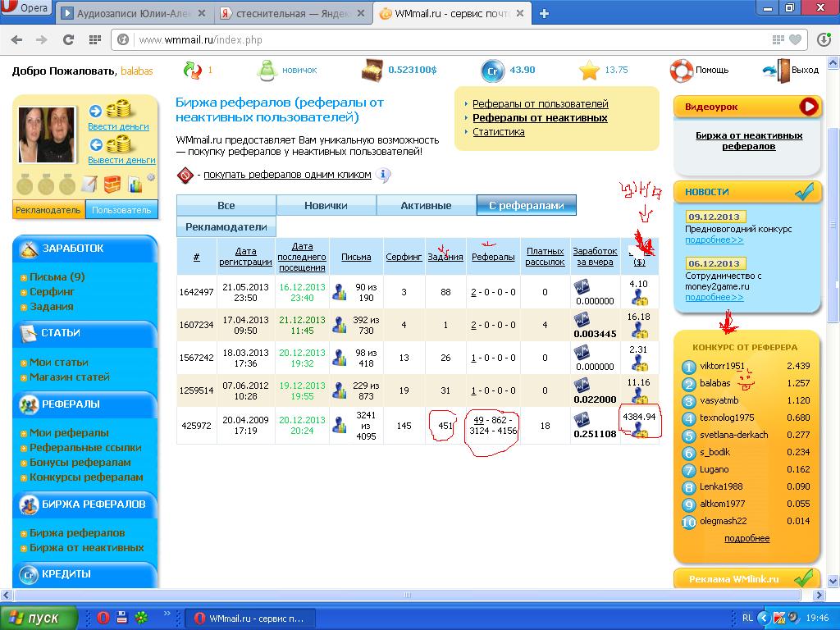The image size is (840, 630).
Task: Click the red stop icon beside one-click purchase
Action: [x=185, y=175]
